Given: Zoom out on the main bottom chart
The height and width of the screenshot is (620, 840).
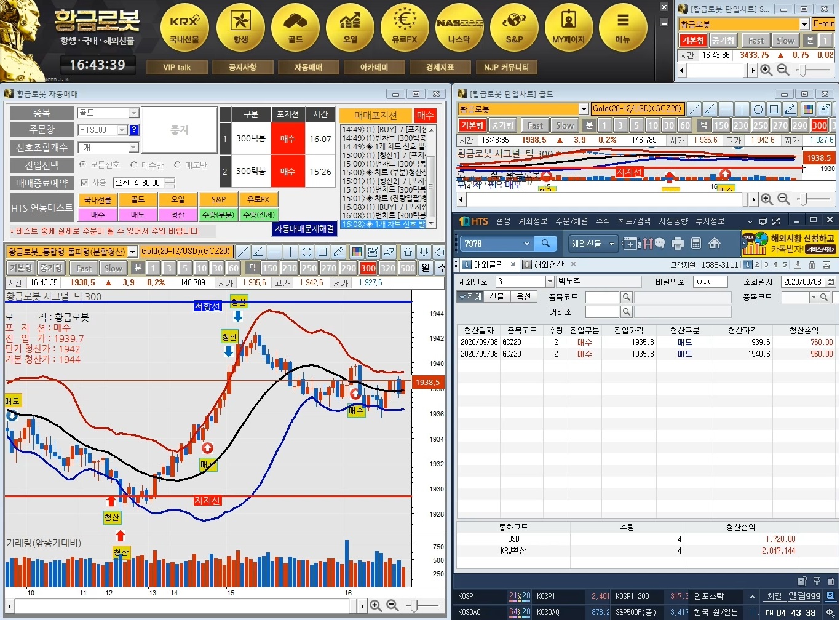Looking at the screenshot, I should pos(392,606).
